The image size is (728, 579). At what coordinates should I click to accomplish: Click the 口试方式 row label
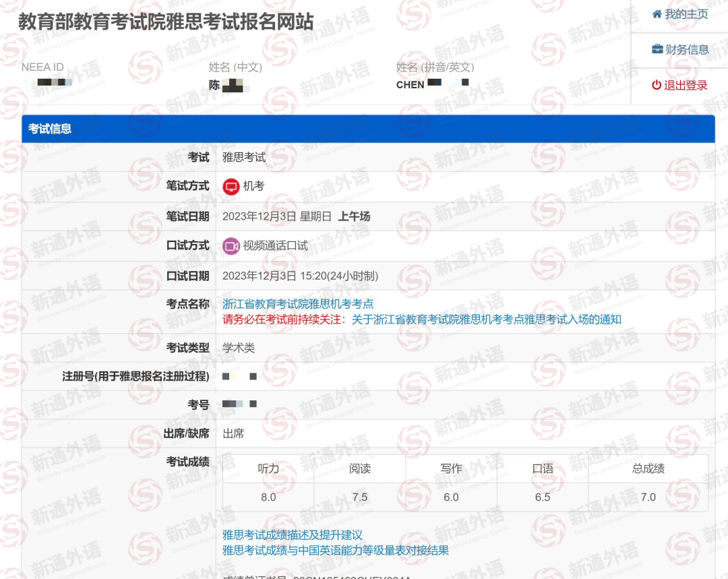(x=187, y=245)
